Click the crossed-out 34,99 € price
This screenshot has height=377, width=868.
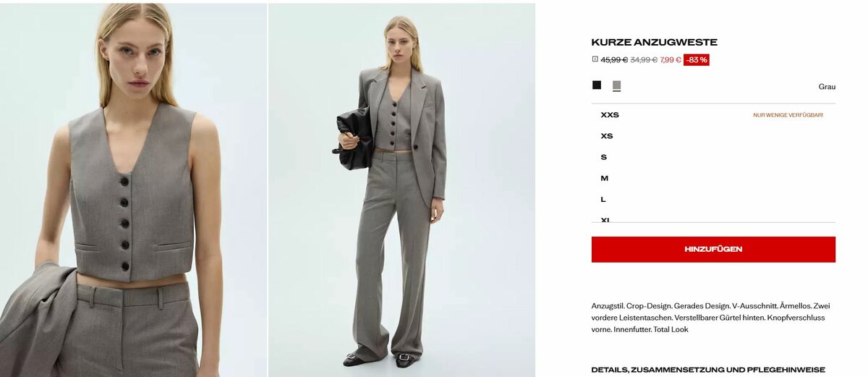tap(644, 60)
